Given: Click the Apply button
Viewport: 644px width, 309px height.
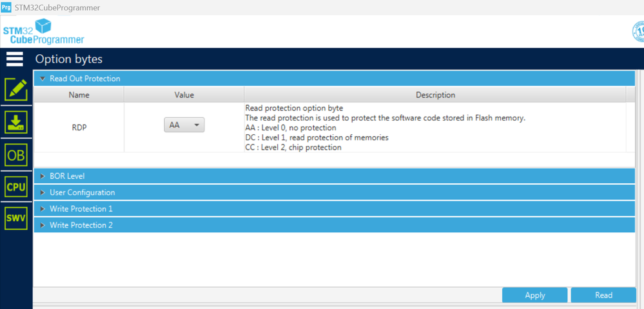Looking at the screenshot, I should (x=535, y=295).
